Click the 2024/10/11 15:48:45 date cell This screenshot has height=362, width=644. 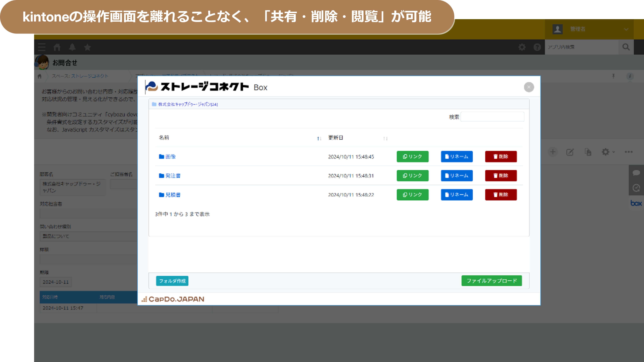[351, 157]
